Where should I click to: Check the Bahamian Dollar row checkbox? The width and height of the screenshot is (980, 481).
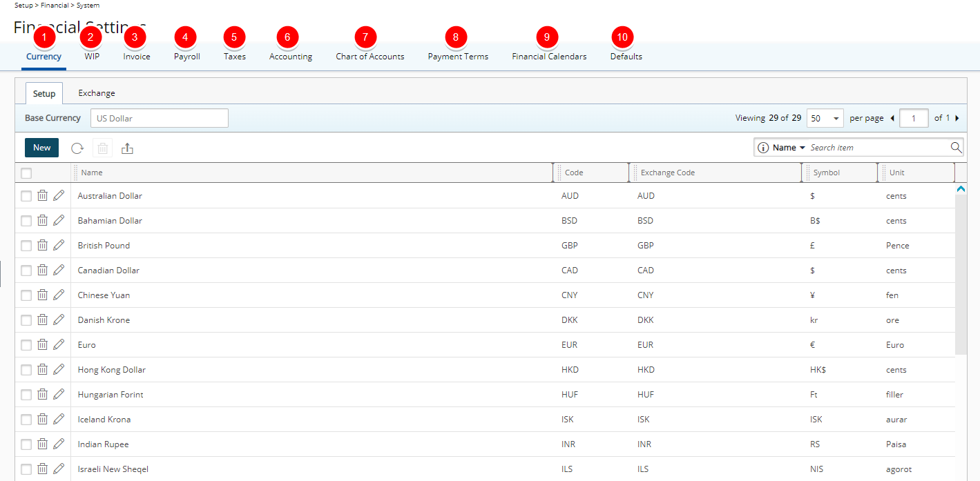(x=26, y=221)
